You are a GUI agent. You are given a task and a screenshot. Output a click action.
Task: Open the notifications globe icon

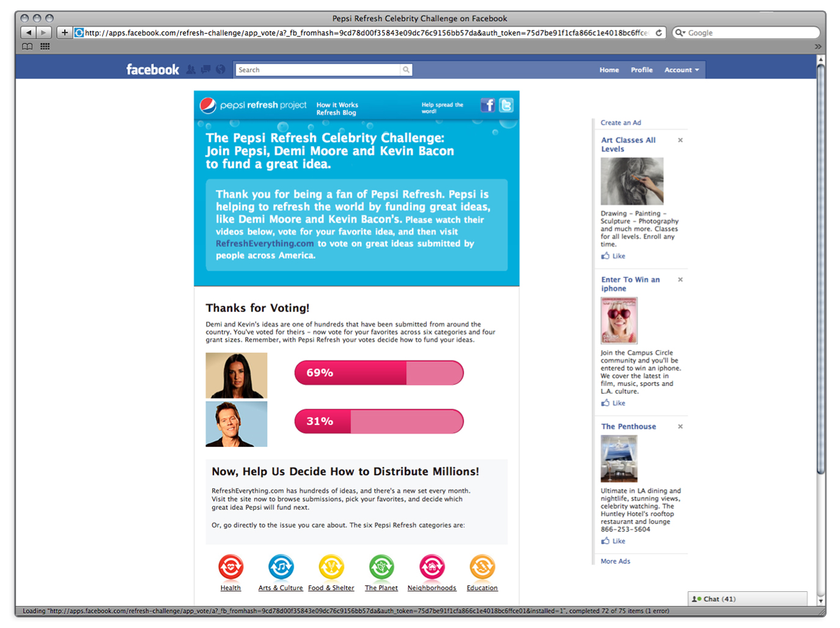(221, 70)
